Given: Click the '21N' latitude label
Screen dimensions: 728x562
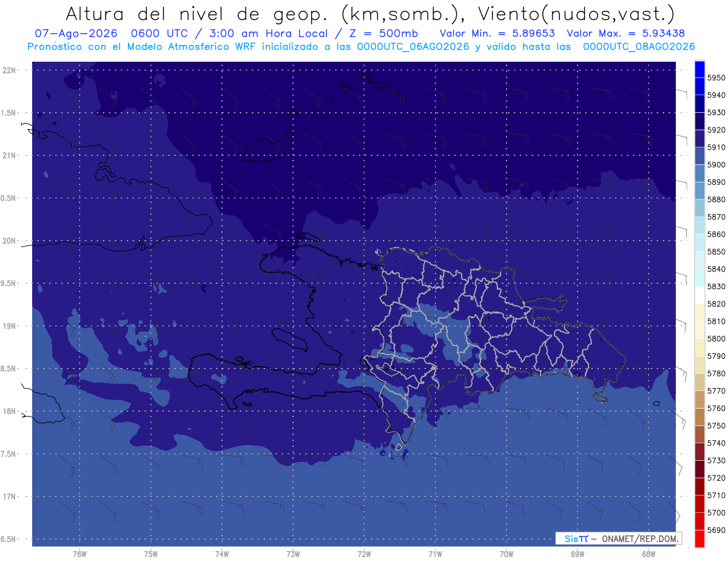Looking at the screenshot, I should (10, 155).
